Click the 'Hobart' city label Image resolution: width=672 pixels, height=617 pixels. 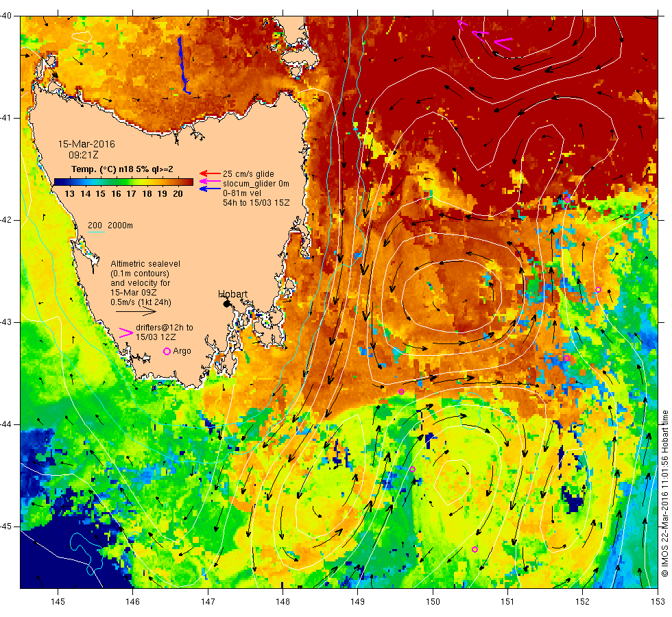click(x=232, y=294)
